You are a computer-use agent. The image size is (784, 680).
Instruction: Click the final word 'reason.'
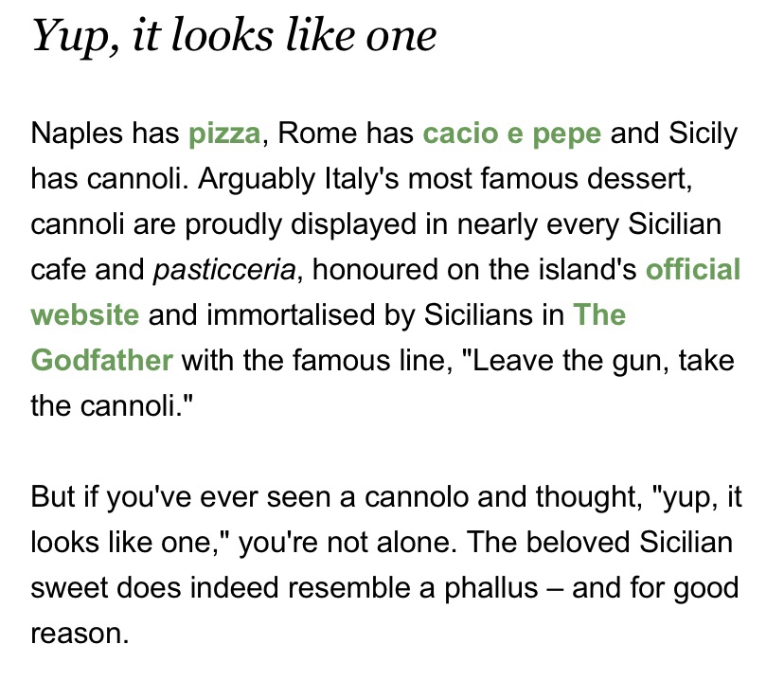tap(80, 633)
